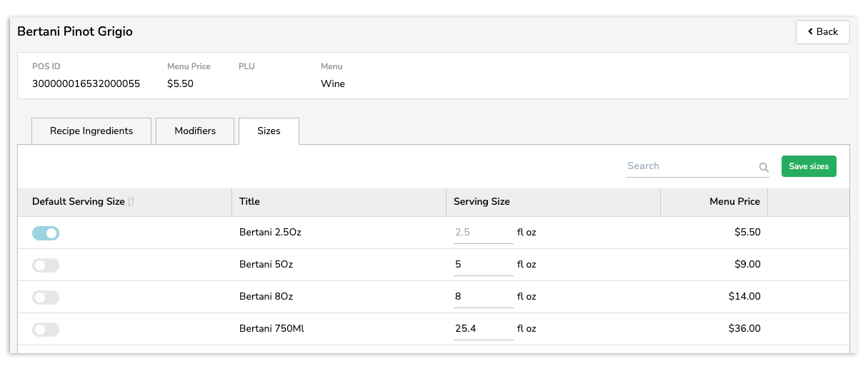Image resolution: width=868 pixels, height=371 pixels.
Task: Edit serving size field showing 8
Action: point(483,297)
